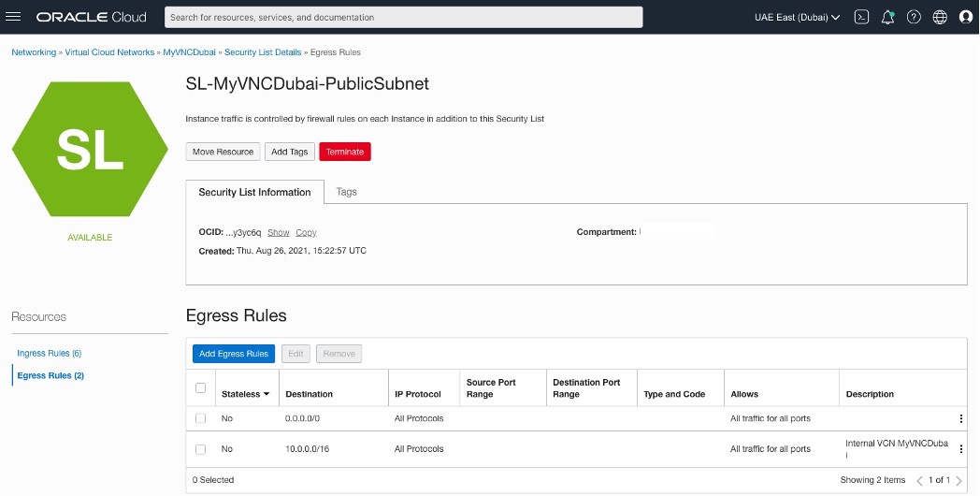Screen dimensions: 980x496
Task: Click Show next to the OCID
Action: click(x=278, y=233)
